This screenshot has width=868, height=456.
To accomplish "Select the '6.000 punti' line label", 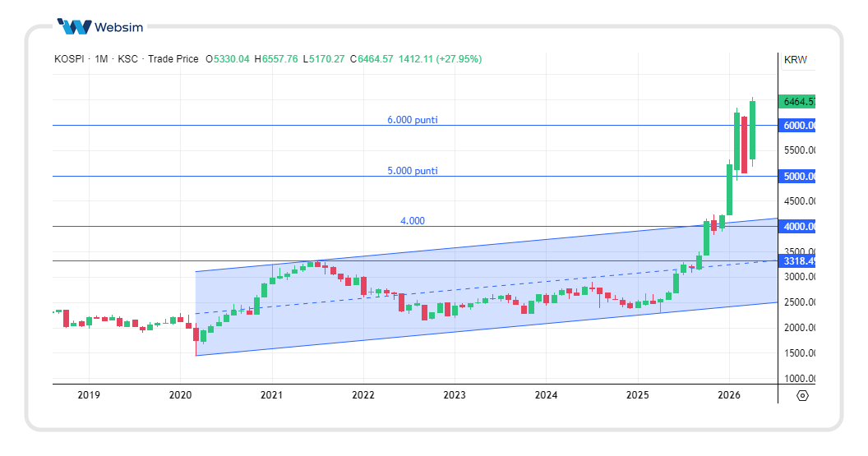I will click(x=413, y=120).
